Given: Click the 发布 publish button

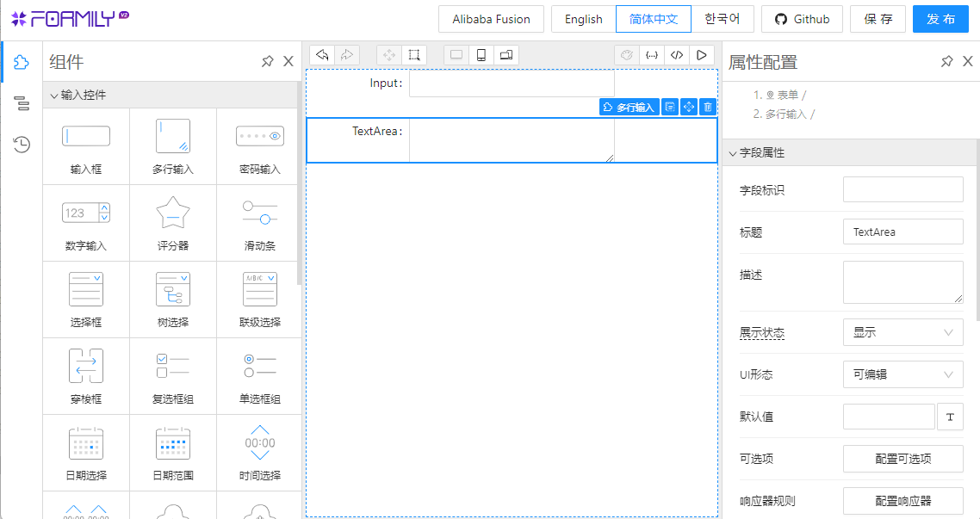Looking at the screenshot, I should tap(940, 19).
